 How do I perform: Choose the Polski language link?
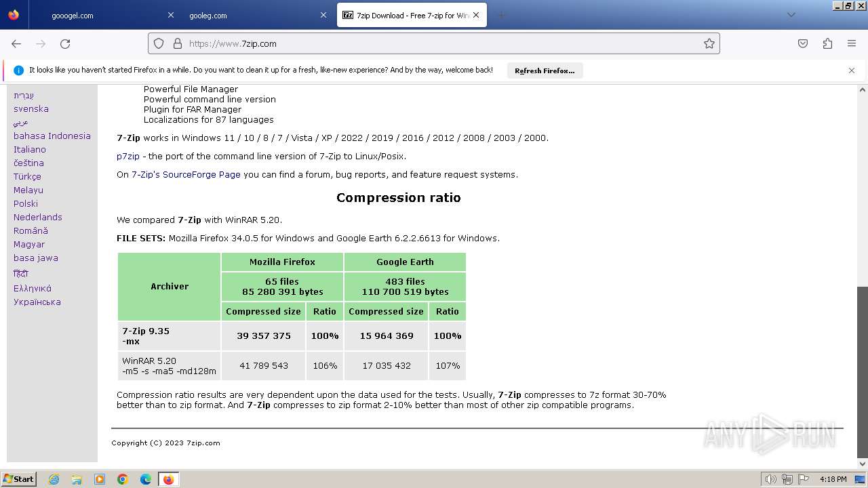point(26,203)
